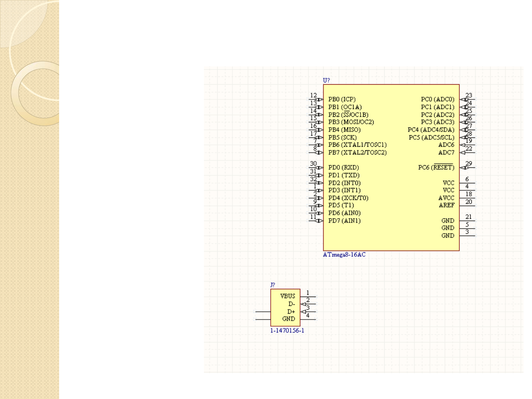Select the PB0 (ICP) pin label
The image size is (532, 399).
pos(342,99)
